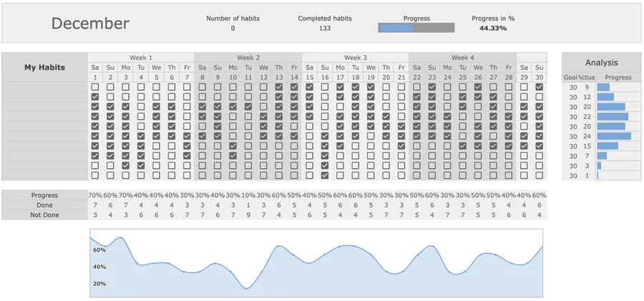The image size is (644, 301).
Task: Select Actual value 24 in Analysis
Action: click(587, 136)
